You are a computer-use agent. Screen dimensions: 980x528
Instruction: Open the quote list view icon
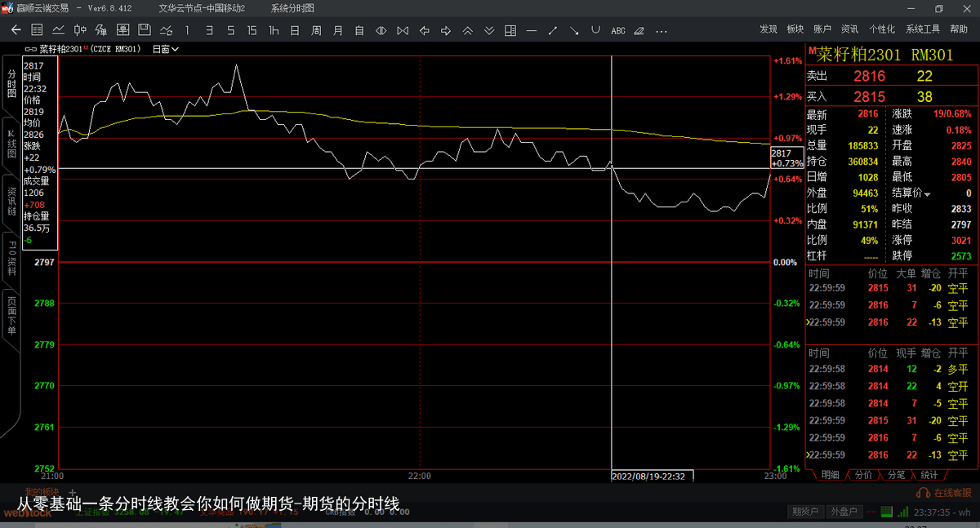(37, 30)
